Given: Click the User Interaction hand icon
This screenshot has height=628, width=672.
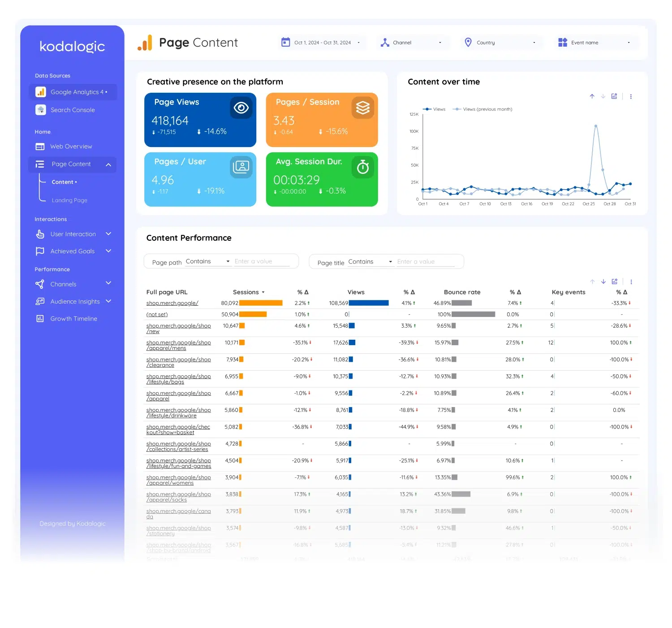Looking at the screenshot, I should (x=40, y=234).
